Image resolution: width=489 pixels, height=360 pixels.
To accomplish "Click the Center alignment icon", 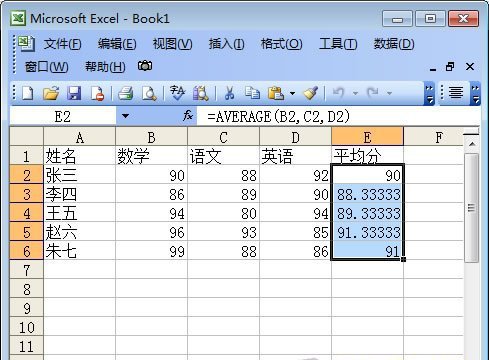I will pos(456,93).
